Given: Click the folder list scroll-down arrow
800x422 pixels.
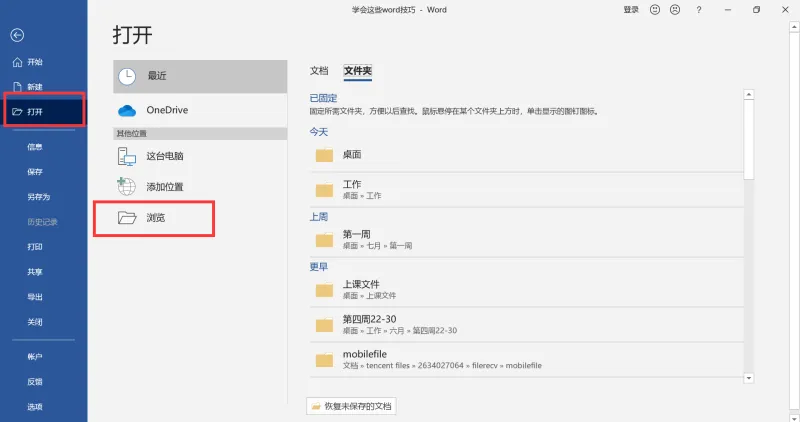Looking at the screenshot, I should [x=748, y=378].
